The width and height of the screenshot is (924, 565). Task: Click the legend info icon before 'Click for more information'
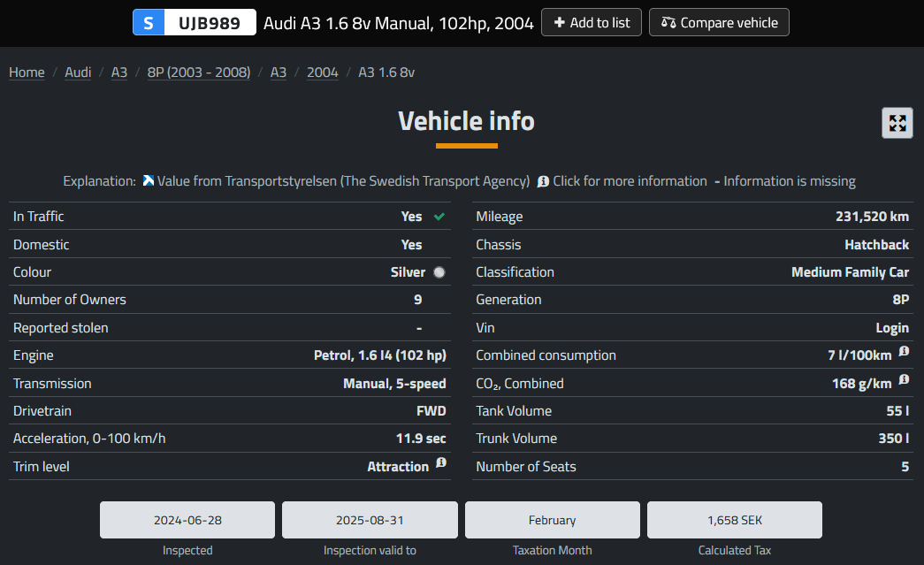(x=543, y=181)
